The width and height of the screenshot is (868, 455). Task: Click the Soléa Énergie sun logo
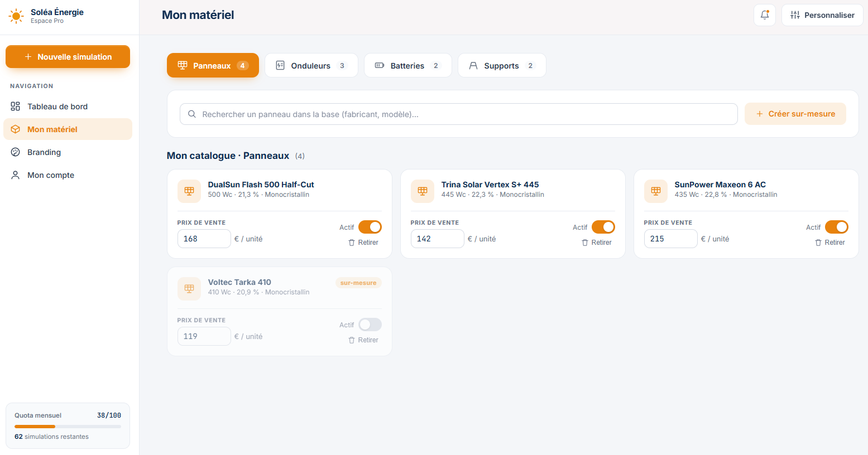(16, 16)
